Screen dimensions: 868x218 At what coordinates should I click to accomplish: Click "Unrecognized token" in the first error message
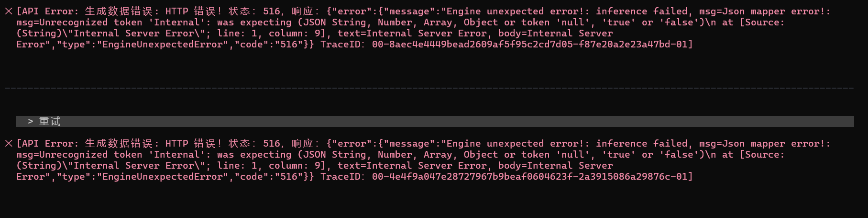click(x=90, y=23)
